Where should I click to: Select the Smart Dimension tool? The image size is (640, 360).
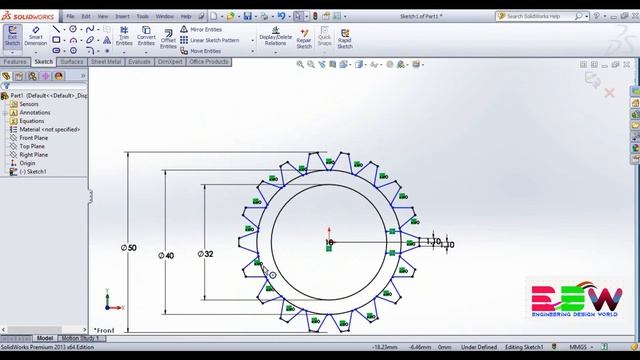click(x=36, y=36)
